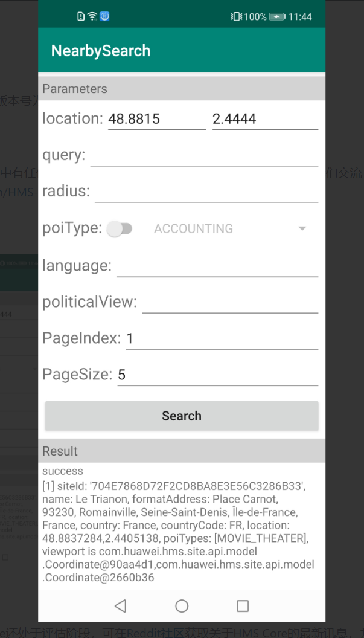Tap the Wi-Fi status bar icon

pos(92,16)
